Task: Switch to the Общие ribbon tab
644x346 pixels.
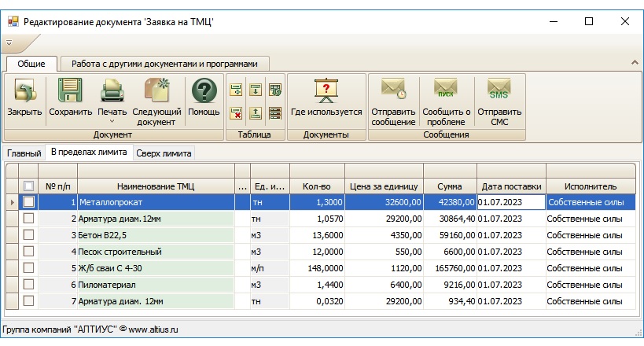Action: (x=31, y=64)
